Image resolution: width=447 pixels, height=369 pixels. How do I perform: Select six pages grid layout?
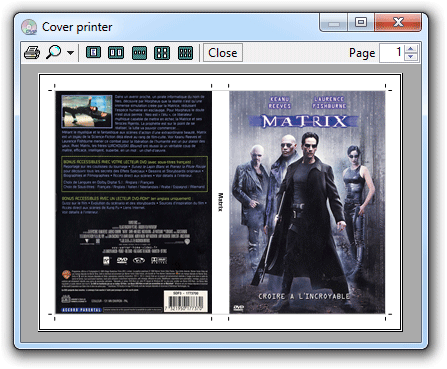185,53
